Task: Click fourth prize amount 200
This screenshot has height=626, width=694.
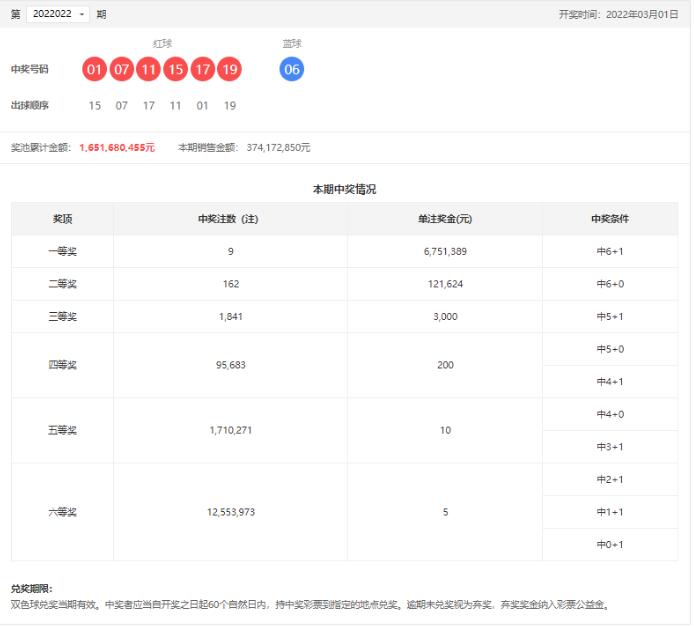Action: click(x=445, y=365)
